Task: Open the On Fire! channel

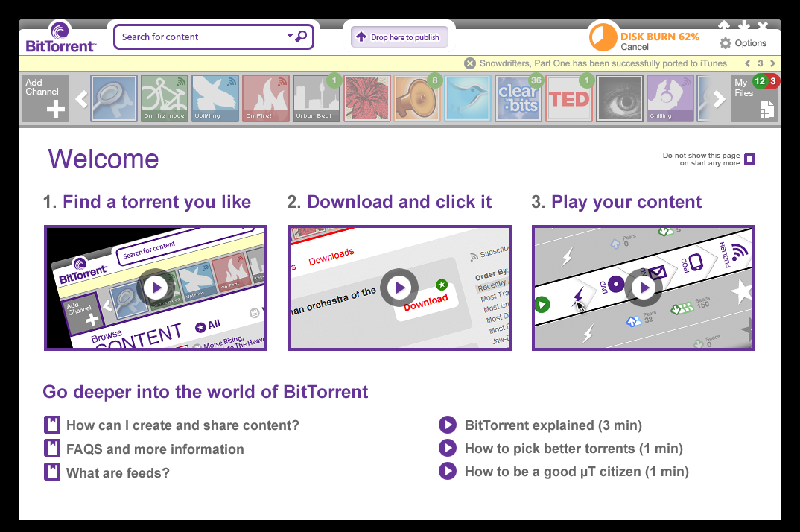Action: click(265, 98)
